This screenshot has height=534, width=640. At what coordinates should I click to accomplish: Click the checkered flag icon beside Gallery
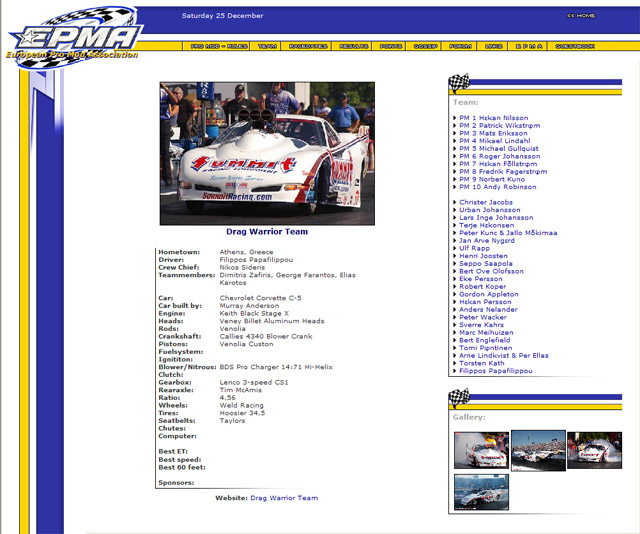click(x=459, y=398)
